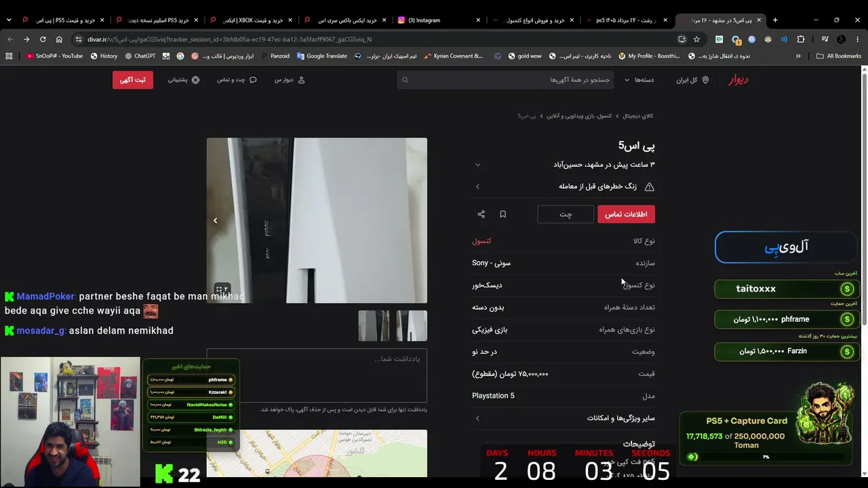Open the browser home page icon
This screenshot has width=868, height=488.
59,39
